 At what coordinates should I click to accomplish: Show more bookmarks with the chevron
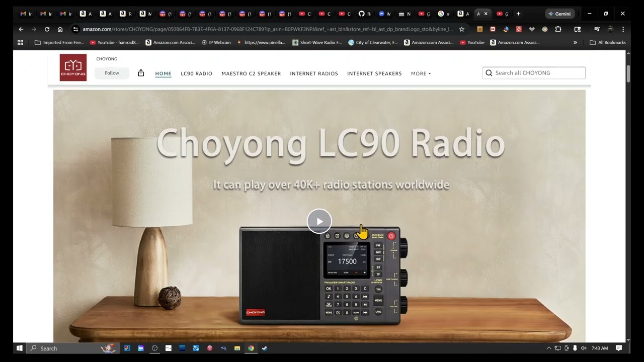point(575,43)
